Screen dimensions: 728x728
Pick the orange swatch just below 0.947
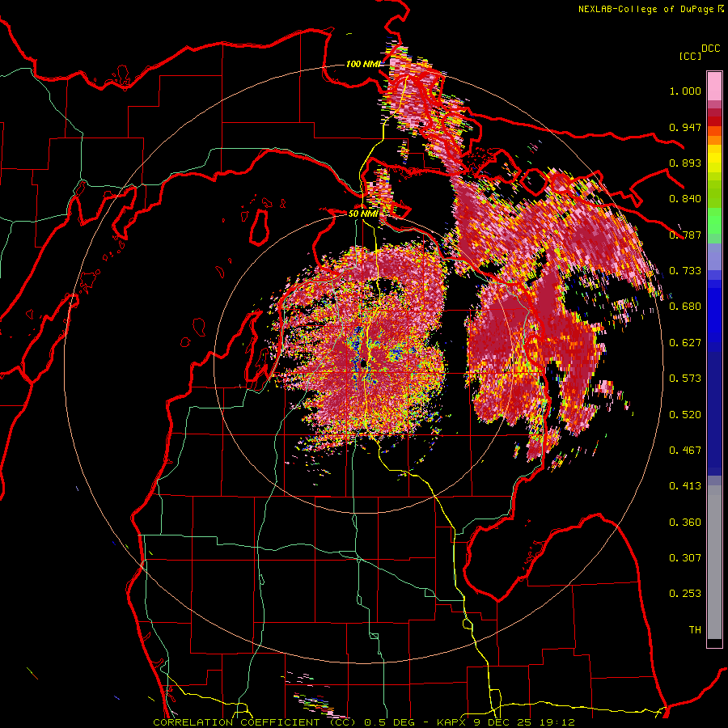(x=714, y=140)
